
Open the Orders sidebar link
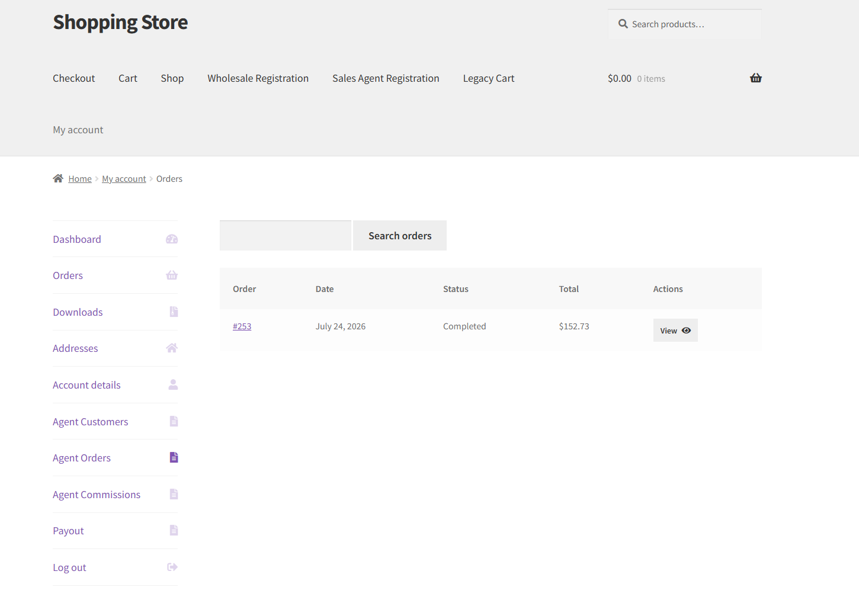(68, 275)
